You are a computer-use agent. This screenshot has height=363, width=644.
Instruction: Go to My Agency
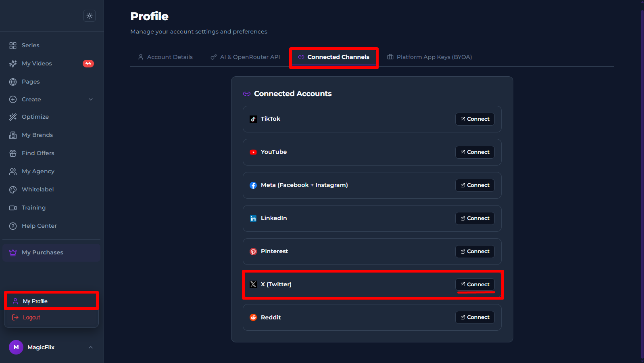(52, 171)
